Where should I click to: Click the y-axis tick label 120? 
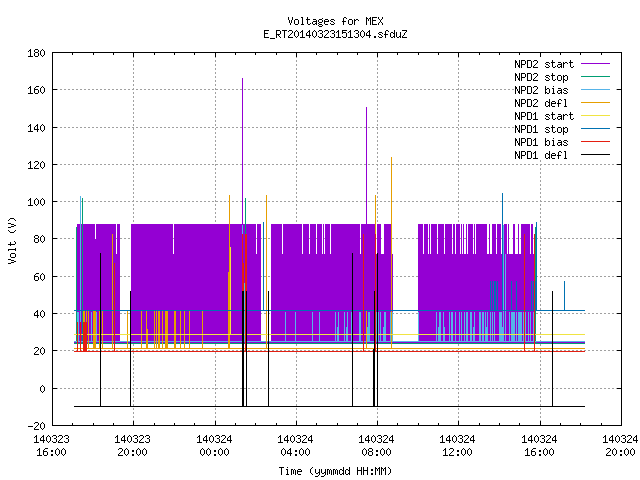pos(36,165)
